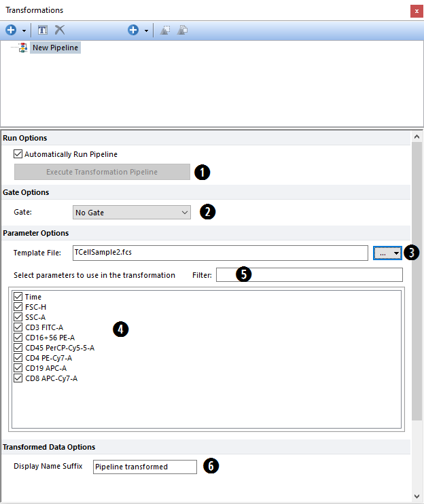Click the rename pipeline icon

click(x=43, y=30)
